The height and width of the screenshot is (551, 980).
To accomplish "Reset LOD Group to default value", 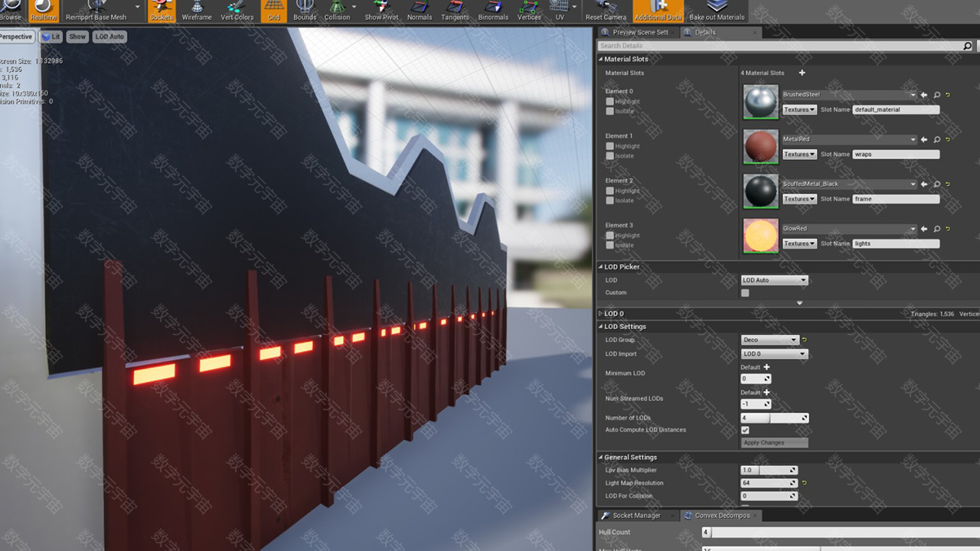I will coord(805,340).
